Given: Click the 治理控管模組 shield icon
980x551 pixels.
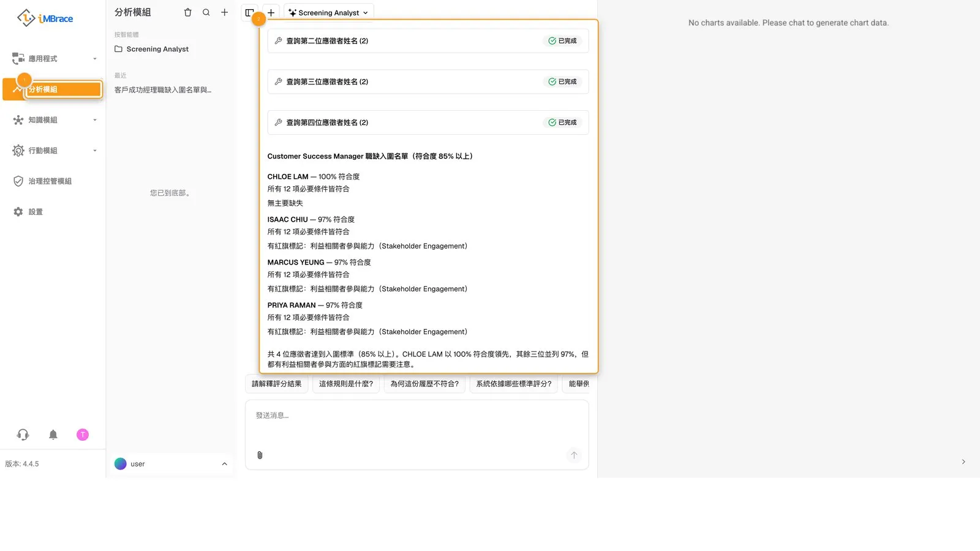Looking at the screenshot, I should (18, 181).
